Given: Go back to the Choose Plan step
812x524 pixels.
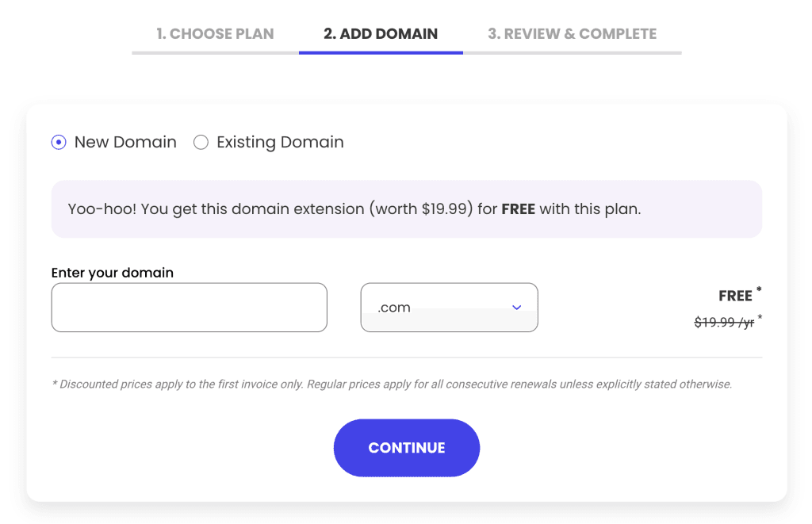Looking at the screenshot, I should pyautogui.click(x=215, y=34).
